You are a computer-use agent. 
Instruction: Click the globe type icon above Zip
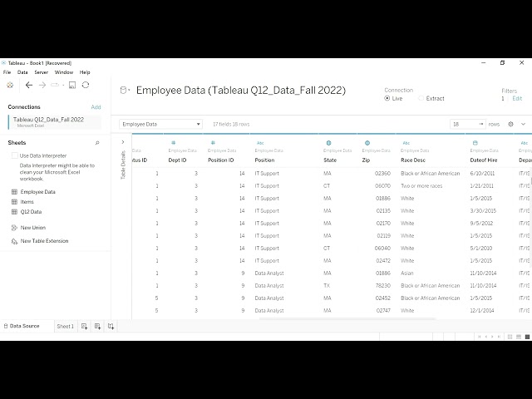click(x=367, y=143)
